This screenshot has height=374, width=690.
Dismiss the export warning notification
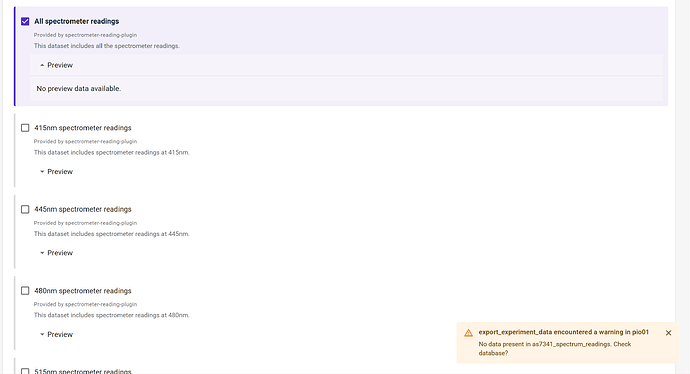point(668,333)
